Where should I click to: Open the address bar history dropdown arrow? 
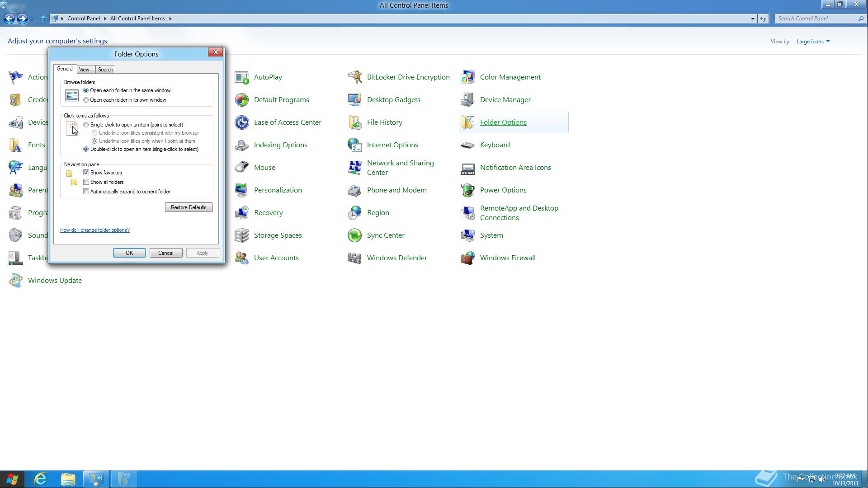coord(753,19)
